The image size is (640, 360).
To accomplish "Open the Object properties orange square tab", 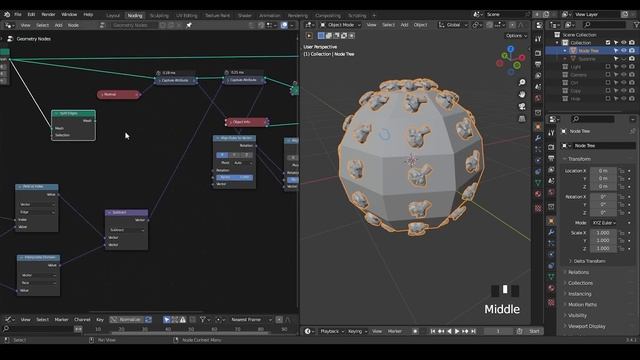I will [551, 221].
